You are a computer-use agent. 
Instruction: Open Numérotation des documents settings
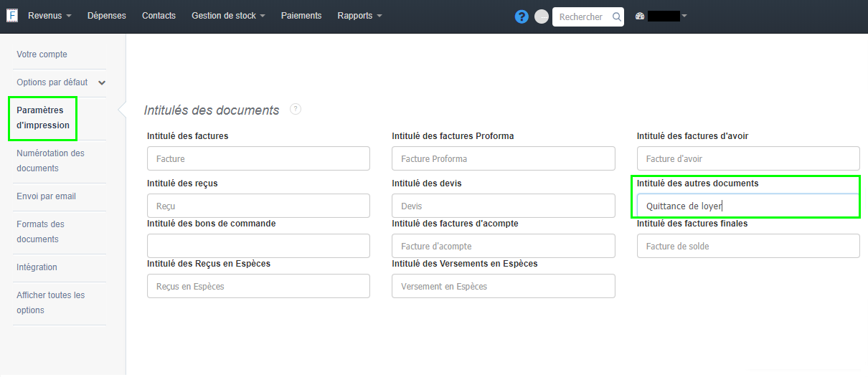coord(50,161)
